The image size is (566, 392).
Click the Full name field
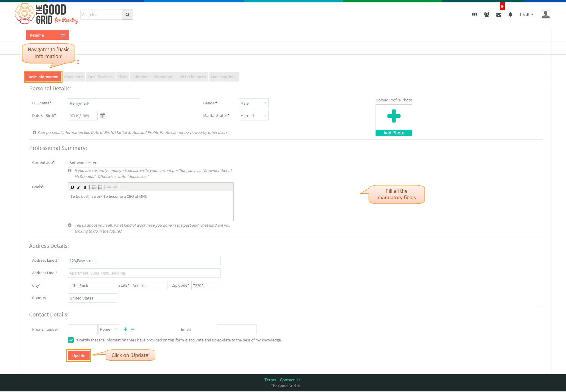click(x=104, y=103)
